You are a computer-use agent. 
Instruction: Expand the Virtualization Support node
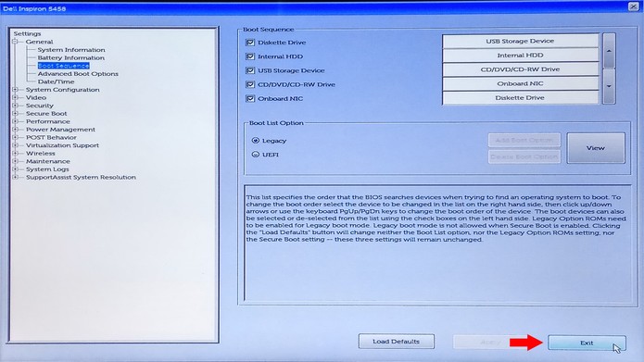click(15, 145)
